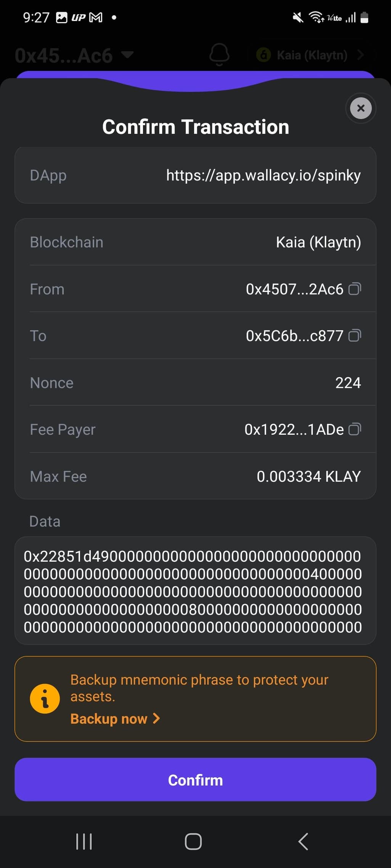
Task: Tap the Android back arrow
Action: [x=303, y=841]
